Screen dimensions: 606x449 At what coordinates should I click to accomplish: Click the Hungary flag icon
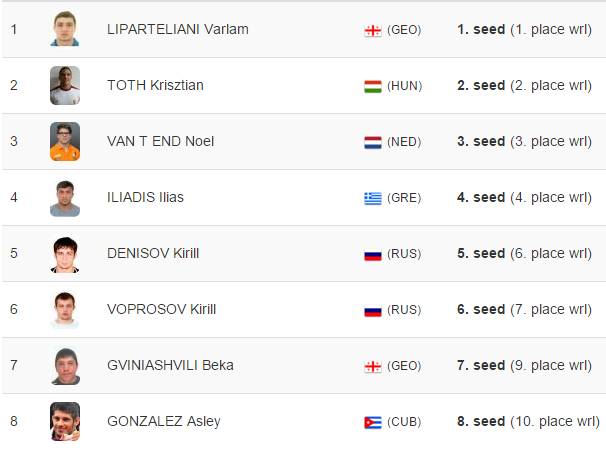pos(373,87)
